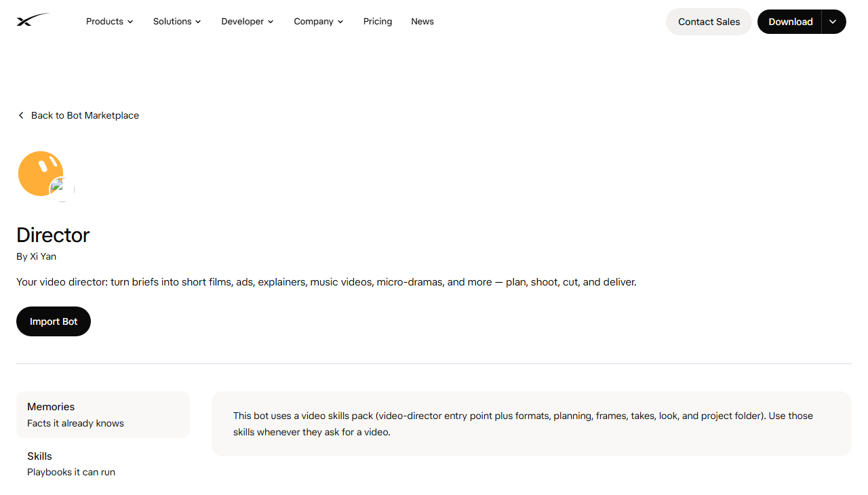The height and width of the screenshot is (495, 868).
Task: Click the small badge image on avatar
Action: pos(62,189)
